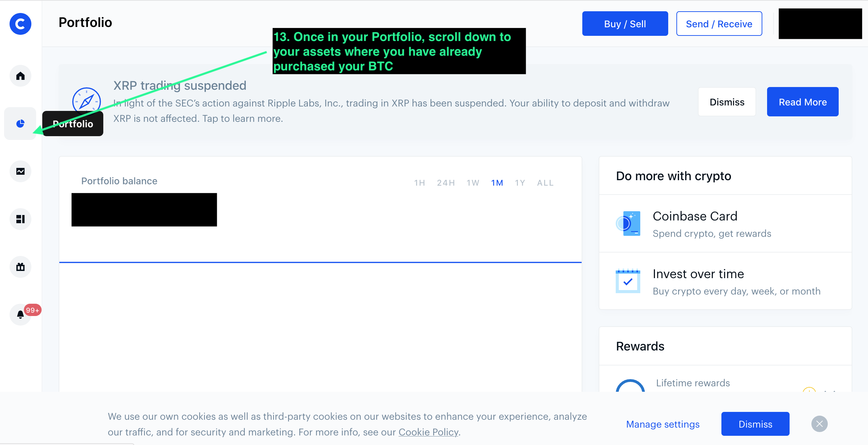Click the XRP trading suspended heading
The width and height of the screenshot is (868, 445).
(180, 85)
